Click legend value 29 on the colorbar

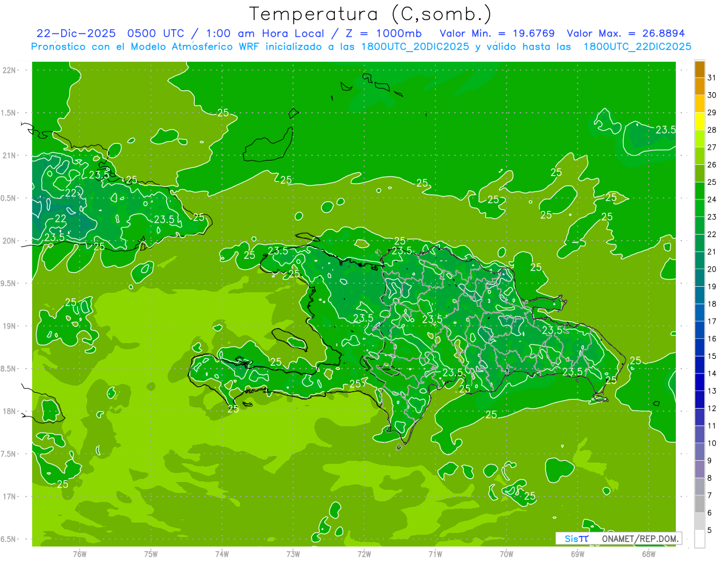(712, 112)
